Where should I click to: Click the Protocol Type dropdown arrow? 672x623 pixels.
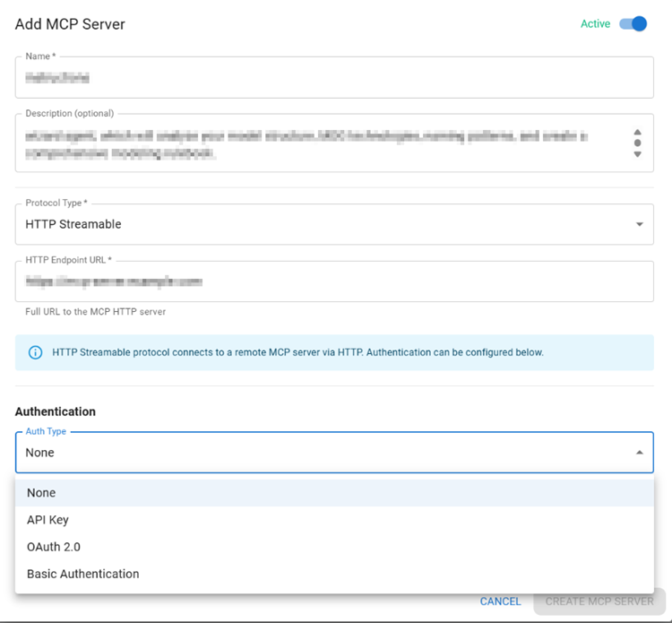point(640,224)
